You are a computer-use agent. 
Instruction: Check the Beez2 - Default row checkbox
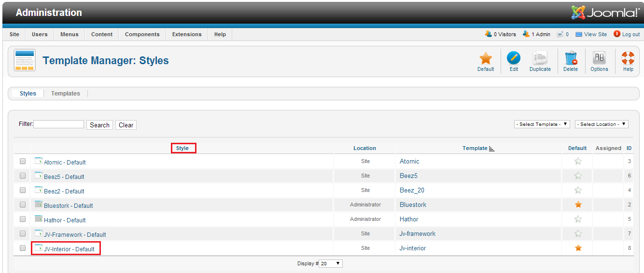coord(23,191)
